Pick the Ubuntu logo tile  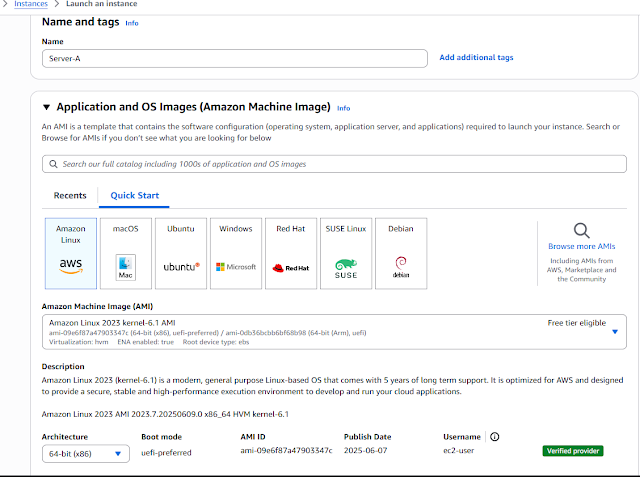181,267
